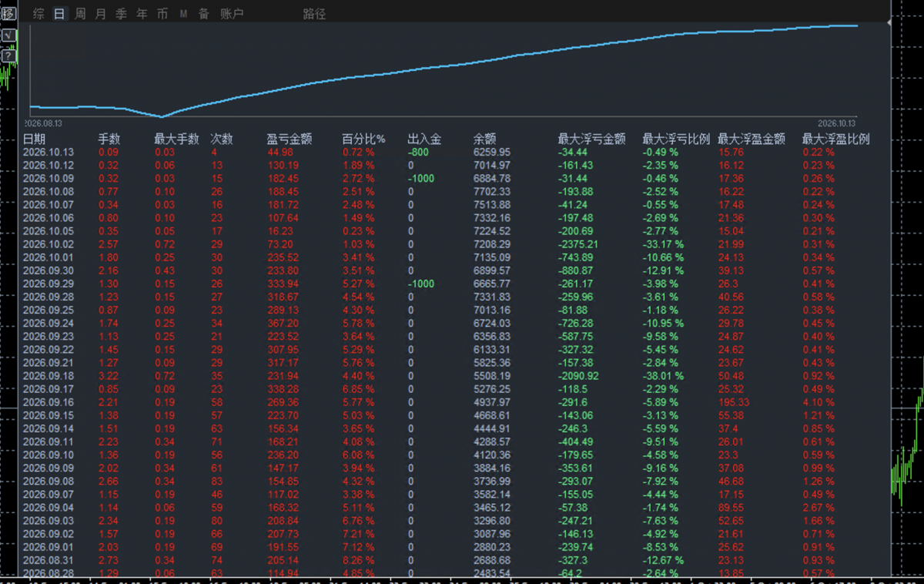924x584 pixels.
Task: Click the profit amount 333.94
Action: pos(283,284)
